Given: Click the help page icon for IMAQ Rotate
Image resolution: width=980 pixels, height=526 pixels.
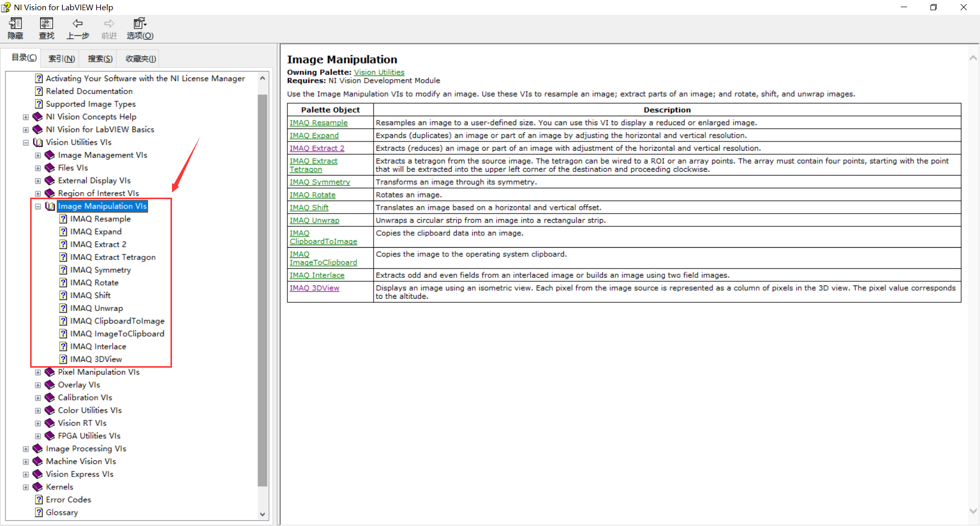Looking at the screenshot, I should click(x=63, y=282).
